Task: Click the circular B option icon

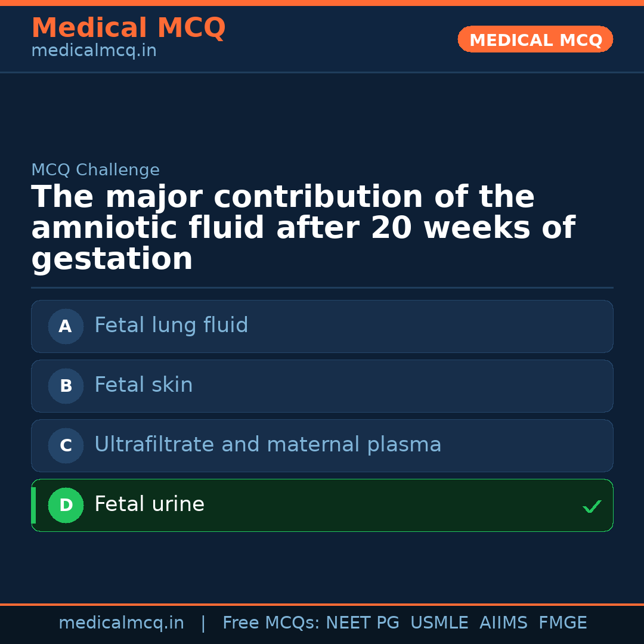Action: pyautogui.click(x=66, y=386)
